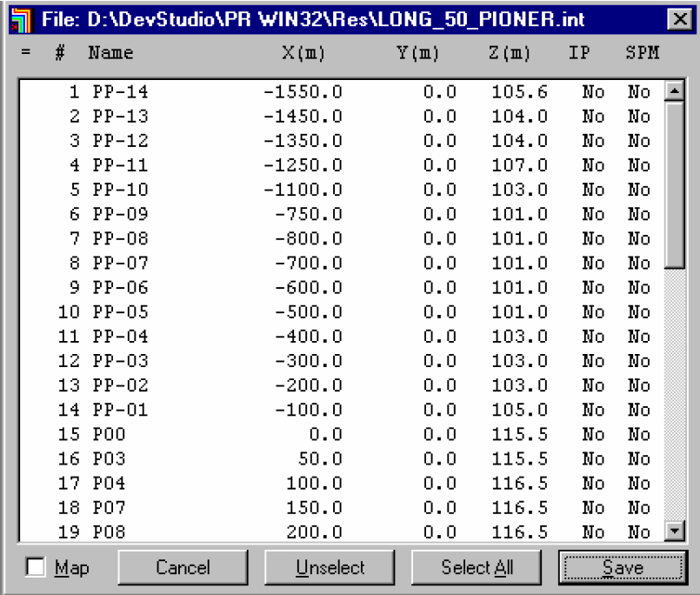
Task: Select row 17 named P04
Action: point(342,483)
